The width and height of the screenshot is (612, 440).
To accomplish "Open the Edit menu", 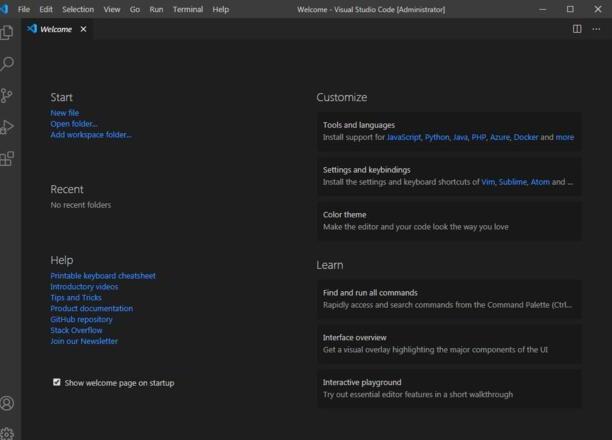I will click(x=46, y=9).
